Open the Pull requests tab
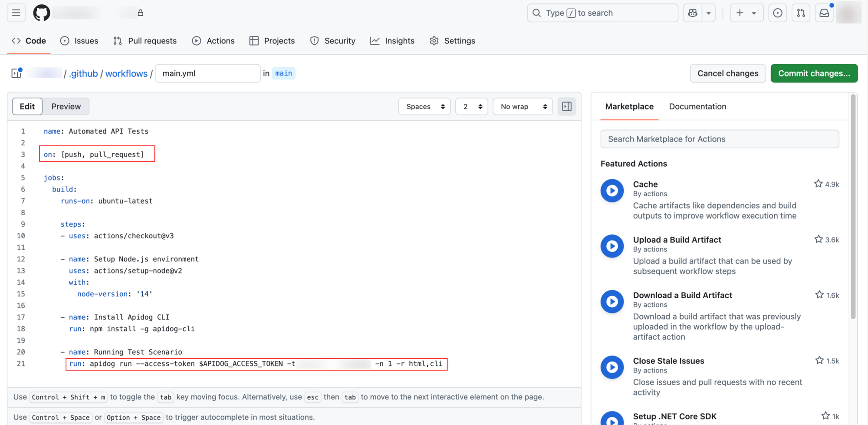Image resolution: width=868 pixels, height=425 pixels. [x=145, y=41]
